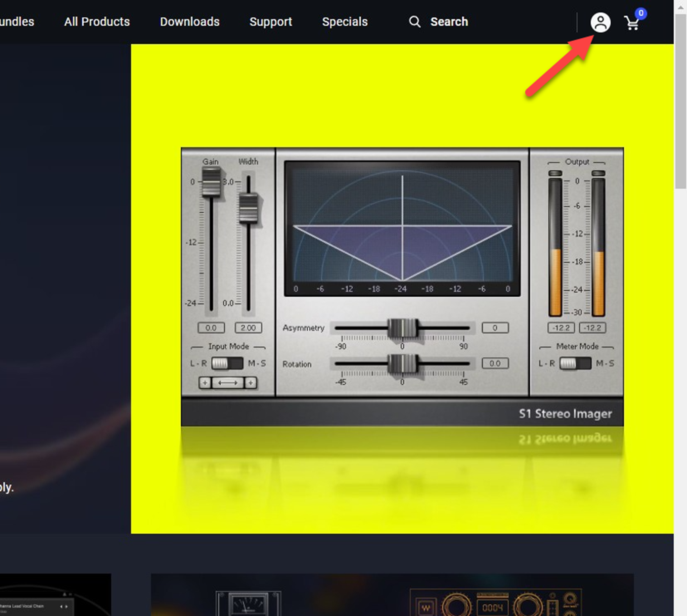Image resolution: width=687 pixels, height=616 pixels.
Task: Open the lead vocal chain thumbnail at bottom left
Action: (56, 595)
